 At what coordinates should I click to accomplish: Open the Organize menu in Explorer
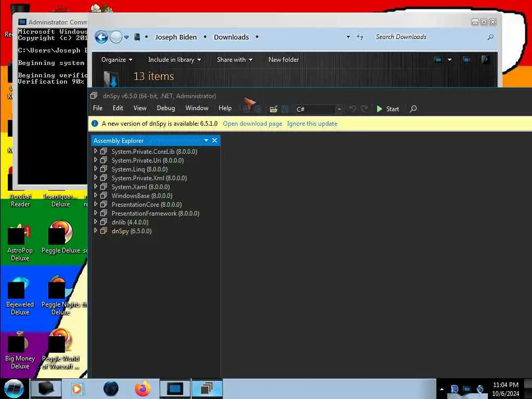(117, 60)
